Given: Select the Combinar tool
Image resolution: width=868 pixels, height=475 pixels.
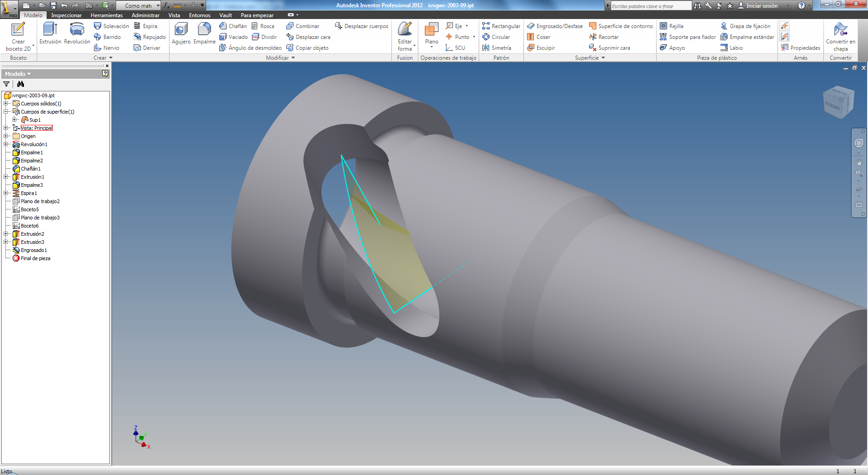Looking at the screenshot, I should (x=302, y=26).
